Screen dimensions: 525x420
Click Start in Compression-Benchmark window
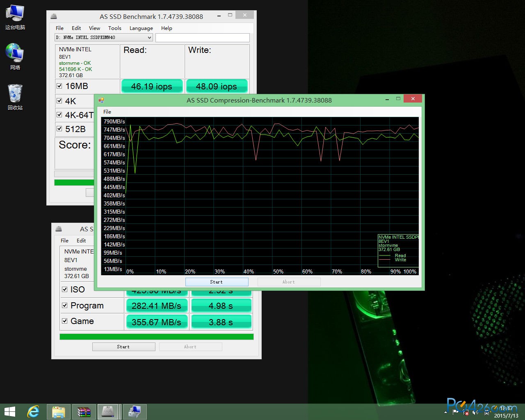(x=217, y=282)
